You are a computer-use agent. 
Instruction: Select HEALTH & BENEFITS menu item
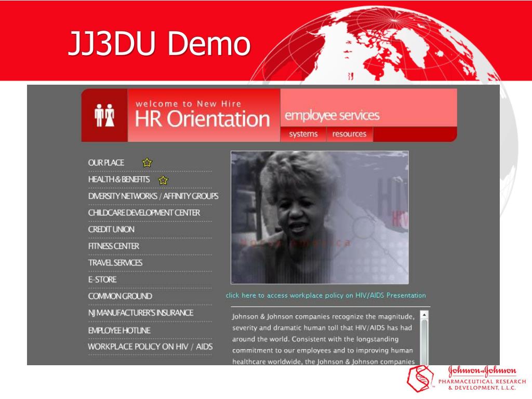pos(119,179)
